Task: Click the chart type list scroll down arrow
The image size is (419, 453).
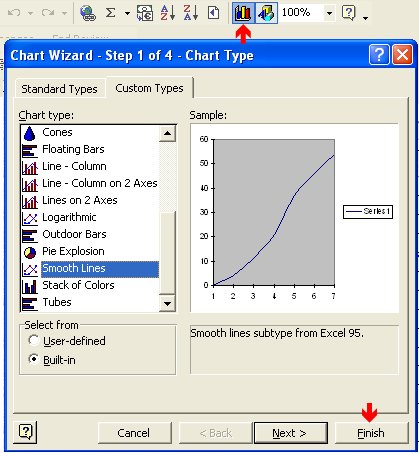Action: (167, 303)
